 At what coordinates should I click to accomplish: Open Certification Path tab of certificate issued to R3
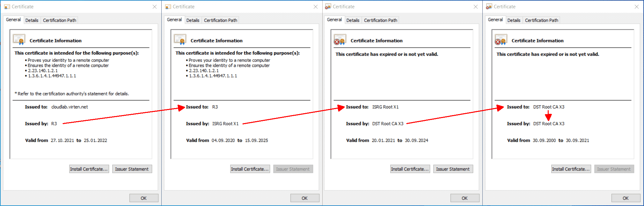coord(221,20)
